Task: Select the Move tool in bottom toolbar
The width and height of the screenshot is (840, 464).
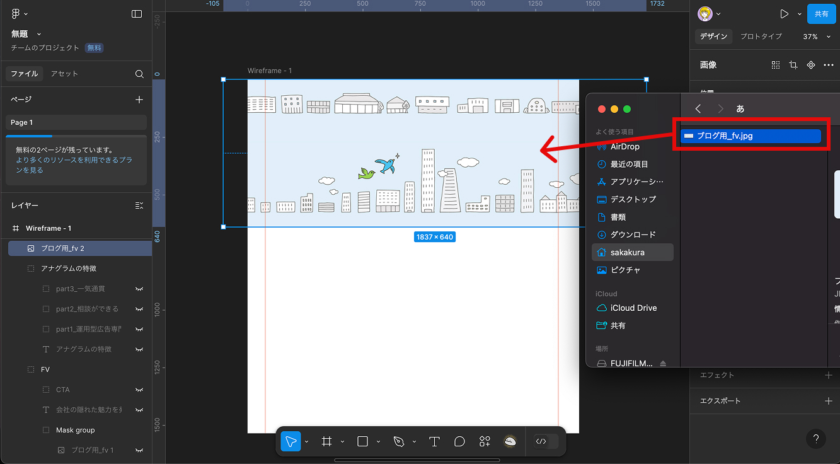Action: (291, 441)
